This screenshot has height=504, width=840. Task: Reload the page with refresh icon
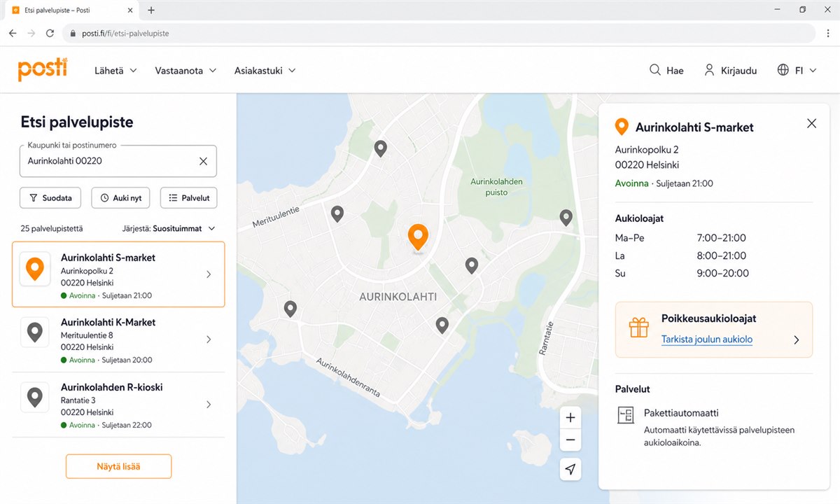[x=50, y=33]
